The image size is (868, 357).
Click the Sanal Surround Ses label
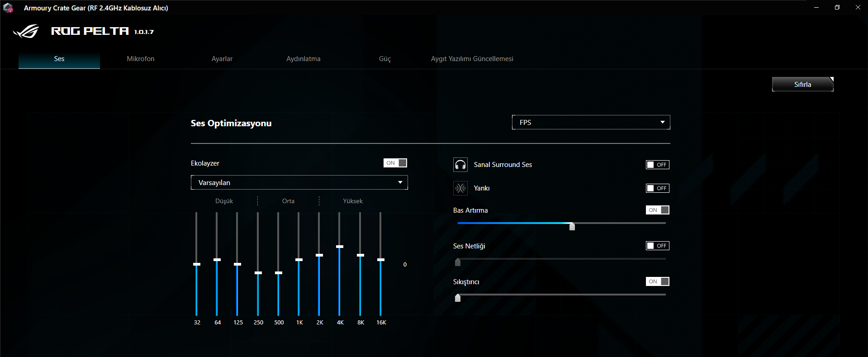pyautogui.click(x=503, y=165)
